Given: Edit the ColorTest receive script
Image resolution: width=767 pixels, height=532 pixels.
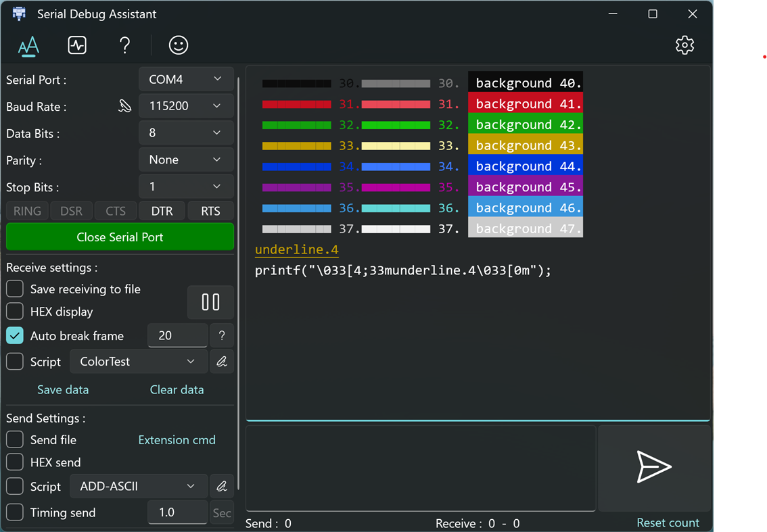Looking at the screenshot, I should coord(221,362).
